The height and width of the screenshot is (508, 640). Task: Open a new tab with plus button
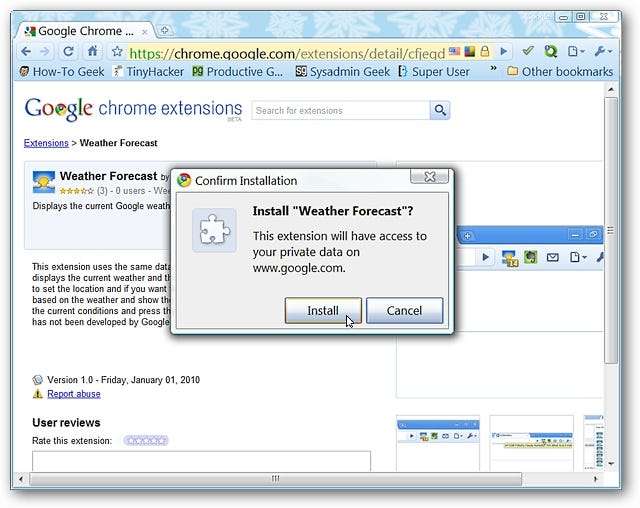tap(165, 30)
